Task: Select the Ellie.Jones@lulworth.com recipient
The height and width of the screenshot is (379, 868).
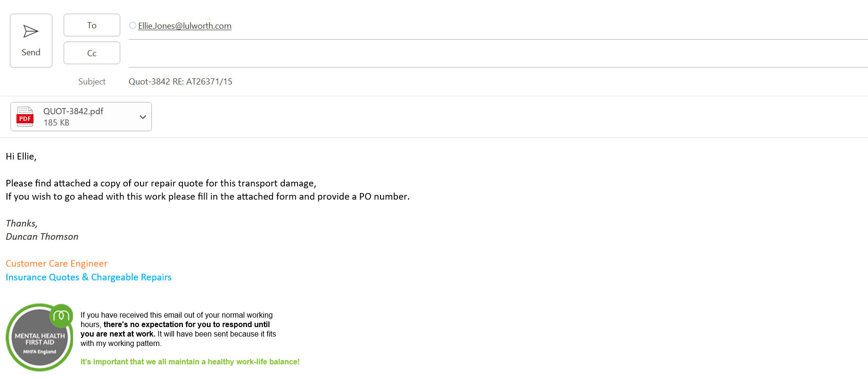Action: tap(185, 26)
